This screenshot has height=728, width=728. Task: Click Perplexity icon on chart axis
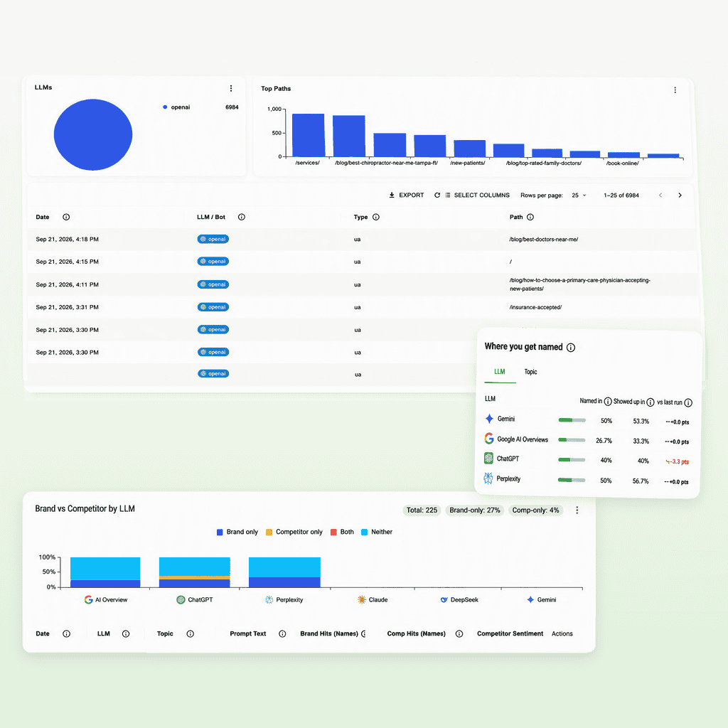269,599
